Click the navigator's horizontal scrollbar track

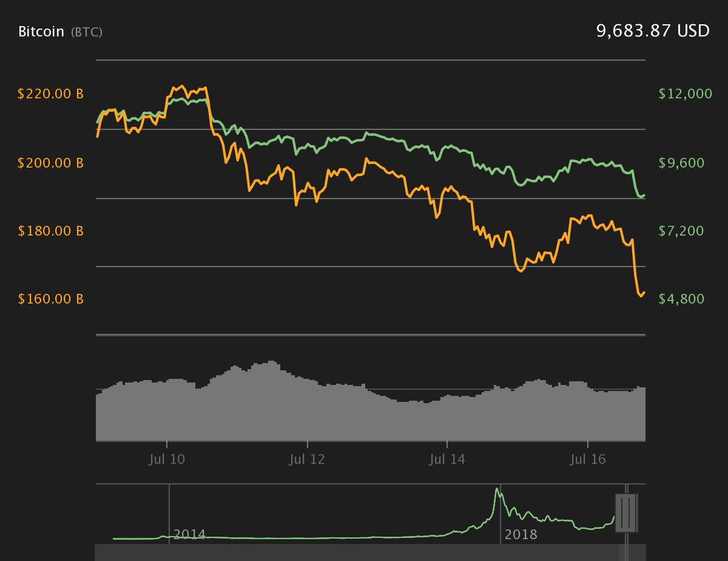point(370,552)
